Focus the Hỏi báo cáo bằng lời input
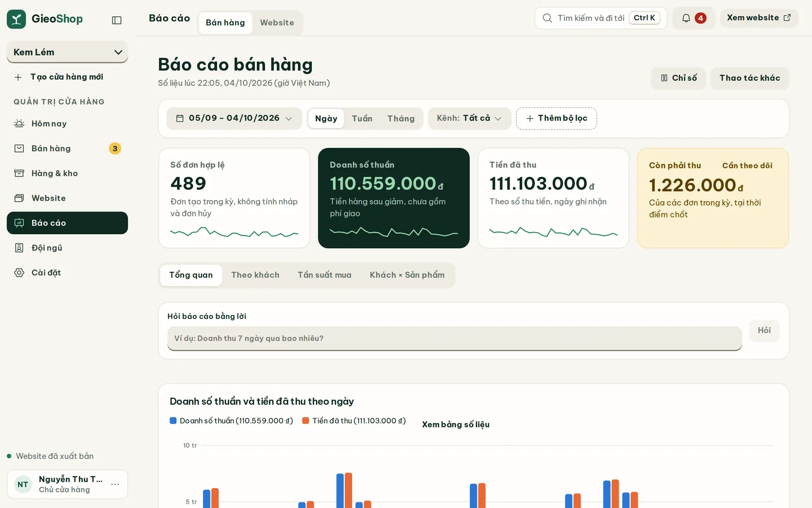This screenshot has height=508, width=812. [455, 338]
